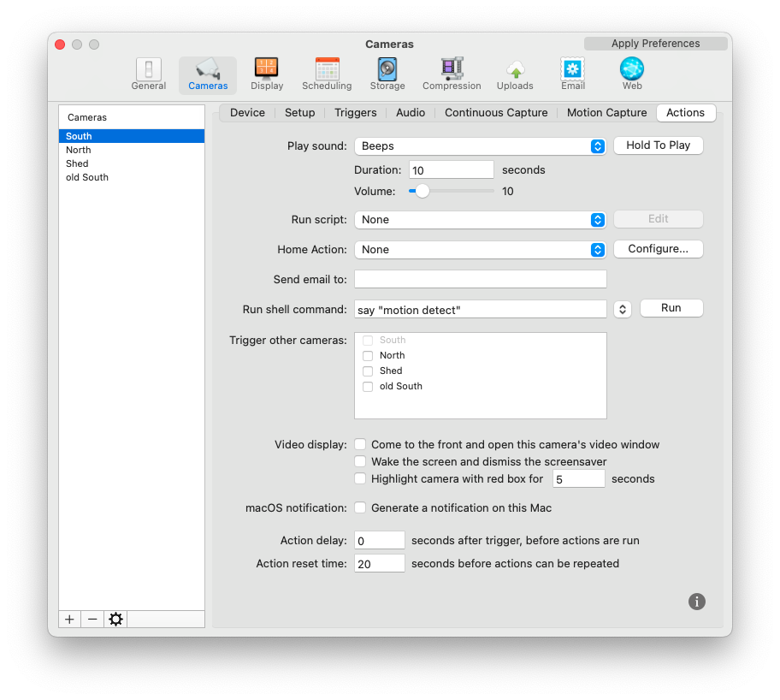Enable Generate a notification on this Mac

[x=360, y=507]
